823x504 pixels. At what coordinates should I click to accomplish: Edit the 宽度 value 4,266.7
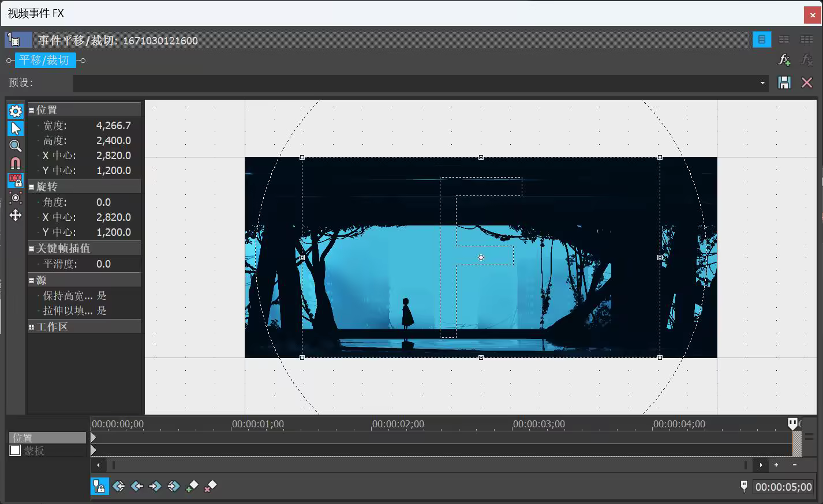click(114, 126)
